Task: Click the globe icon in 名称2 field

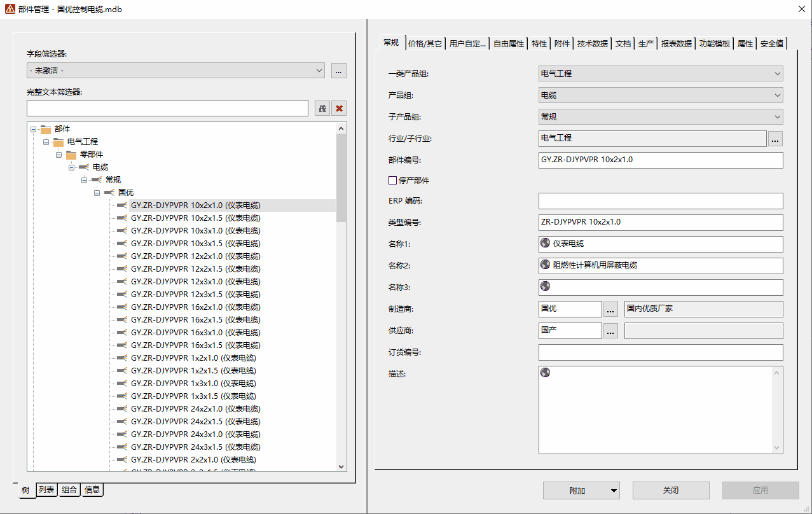Action: [545, 265]
